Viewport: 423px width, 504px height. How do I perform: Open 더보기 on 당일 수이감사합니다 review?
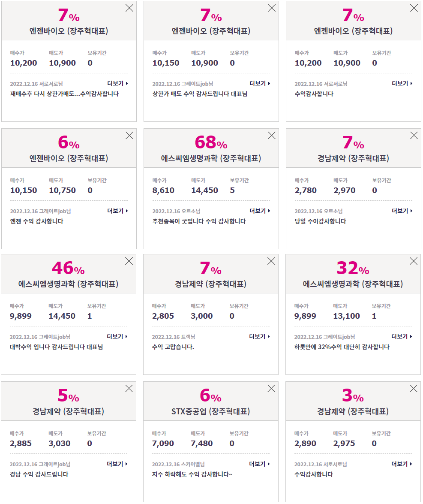(402, 211)
